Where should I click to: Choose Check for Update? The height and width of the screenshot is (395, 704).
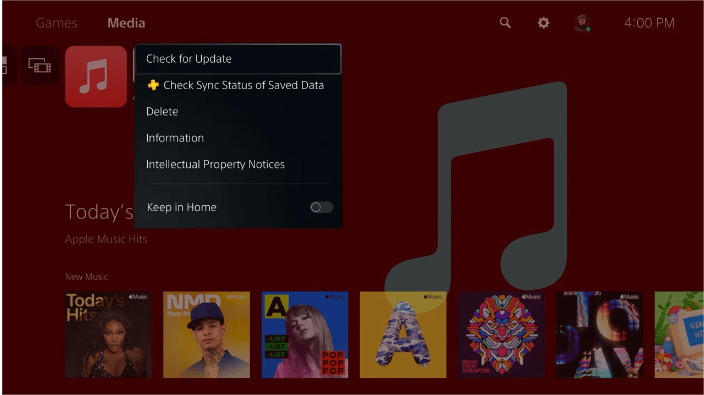point(238,59)
